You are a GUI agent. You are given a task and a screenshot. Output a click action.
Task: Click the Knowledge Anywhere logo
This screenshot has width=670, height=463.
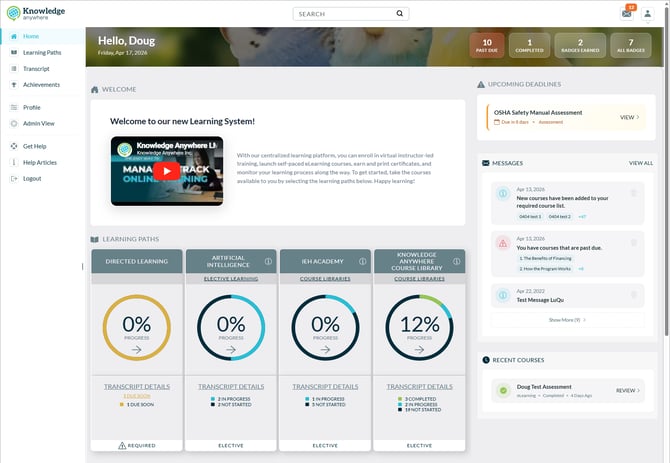pos(36,13)
